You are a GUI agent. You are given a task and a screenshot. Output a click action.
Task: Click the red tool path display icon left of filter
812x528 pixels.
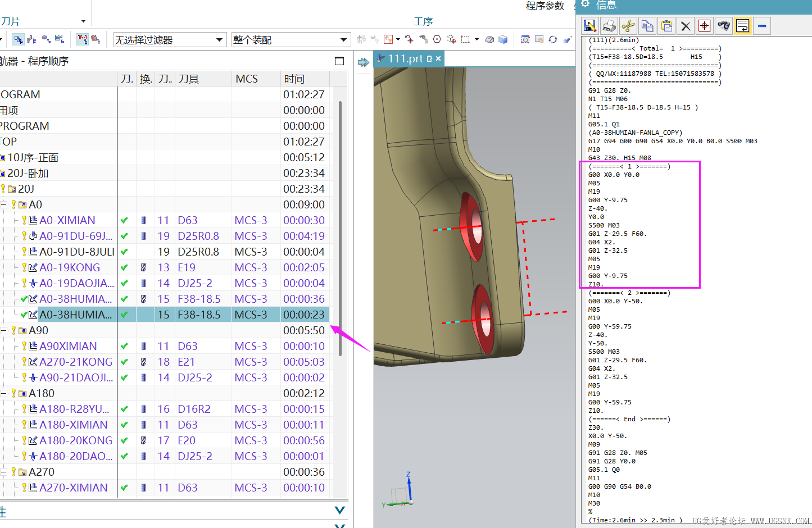83,39
